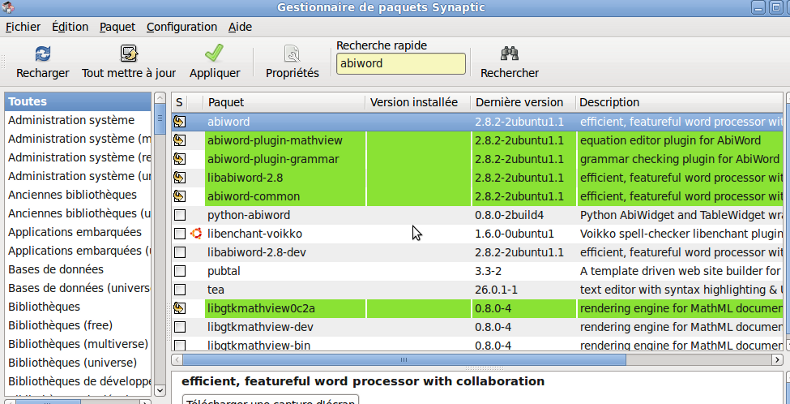Toggle status mark for libgtkmathview0c2a

[180, 308]
